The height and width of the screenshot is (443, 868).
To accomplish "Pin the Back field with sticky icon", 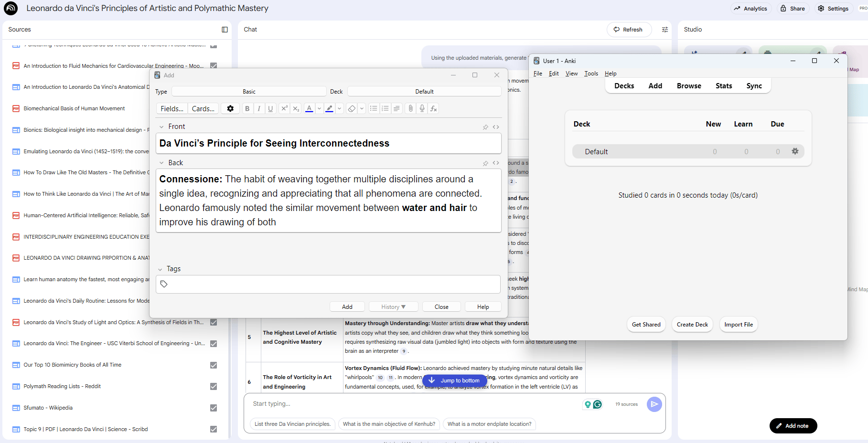I will pos(485,163).
